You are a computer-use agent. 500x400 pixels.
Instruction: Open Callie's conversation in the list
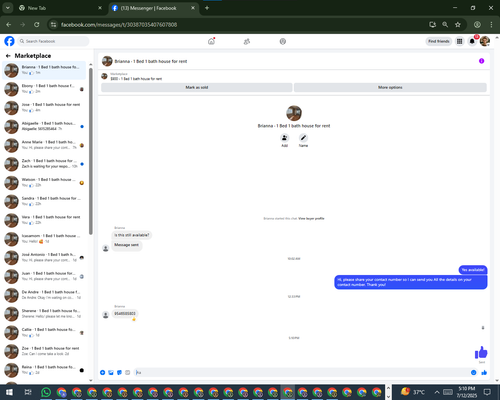pos(44,333)
